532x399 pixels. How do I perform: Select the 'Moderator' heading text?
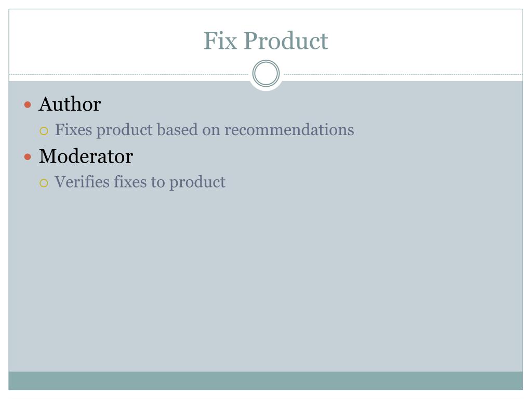point(86,156)
